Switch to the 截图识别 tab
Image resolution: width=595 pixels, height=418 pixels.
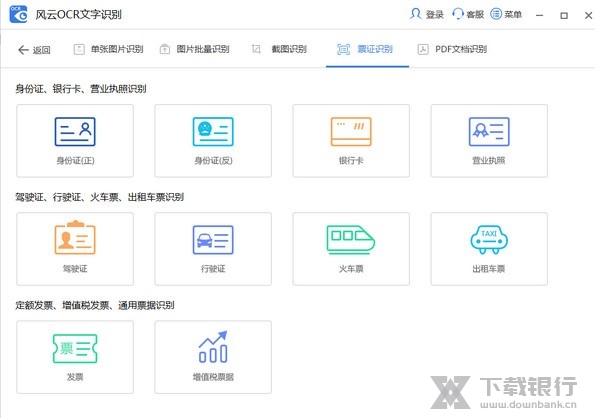click(x=280, y=49)
